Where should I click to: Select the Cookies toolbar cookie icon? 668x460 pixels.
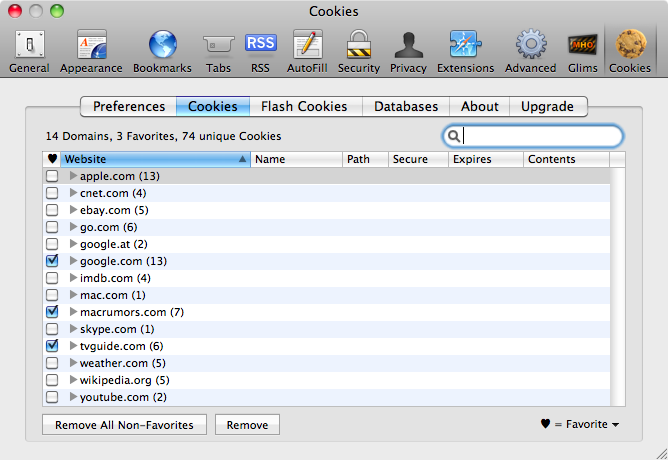(x=630, y=44)
